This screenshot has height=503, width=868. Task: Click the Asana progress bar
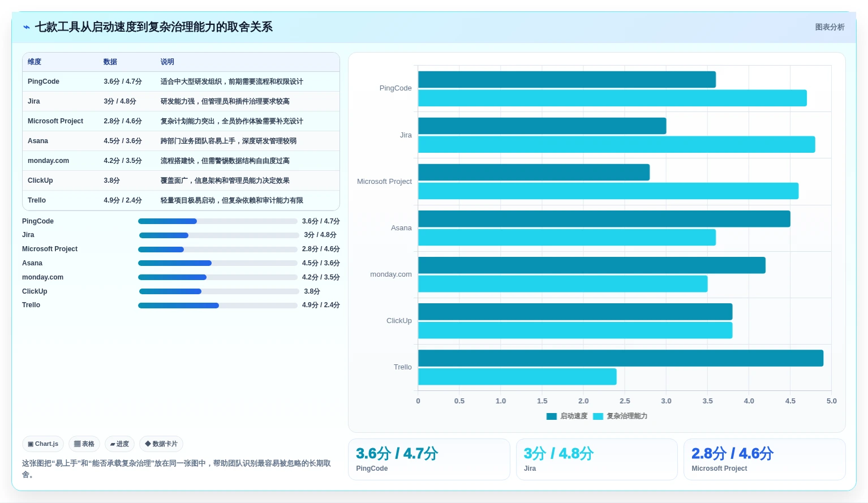point(218,263)
